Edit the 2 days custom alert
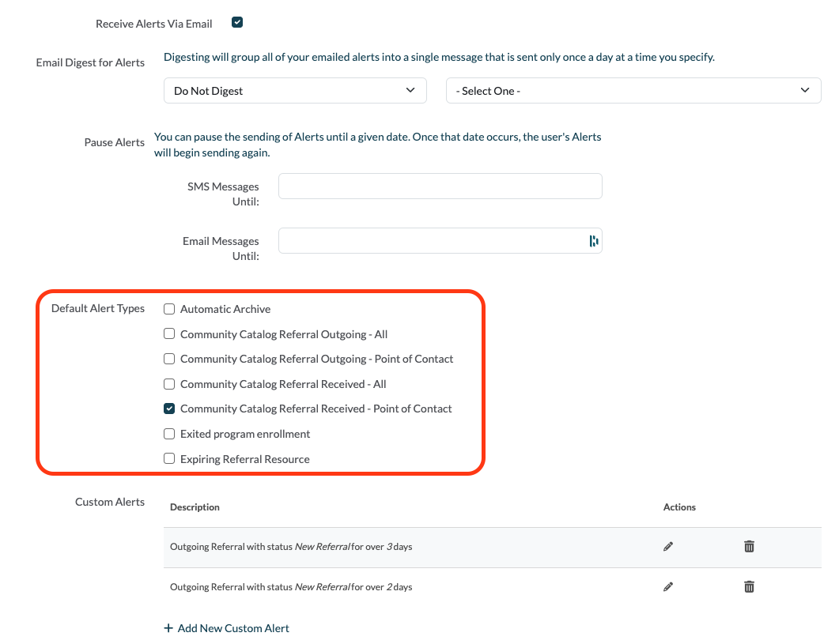This screenshot has height=644, width=839. coord(668,586)
